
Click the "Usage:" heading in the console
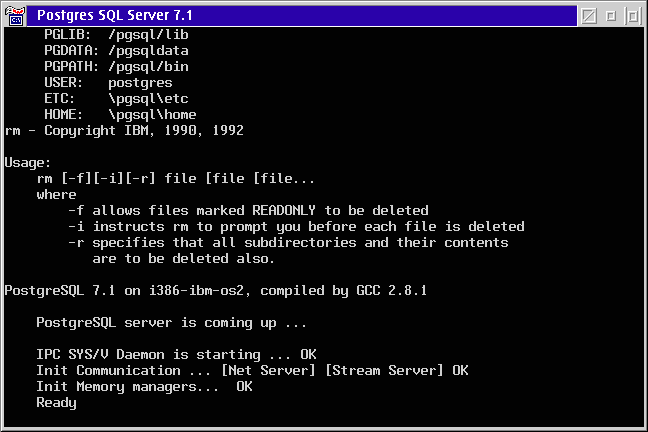point(27,163)
